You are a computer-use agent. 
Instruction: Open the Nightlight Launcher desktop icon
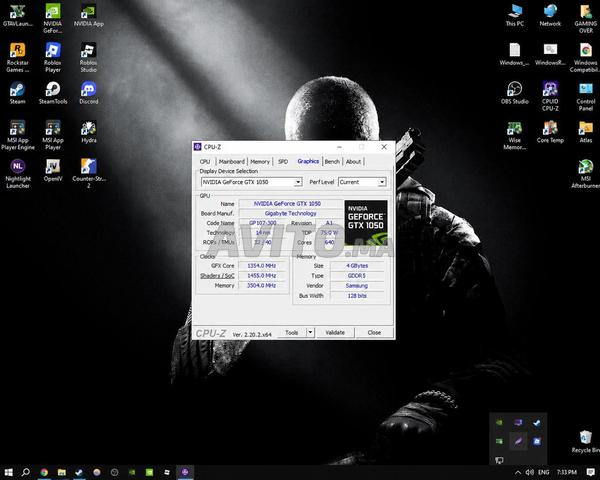coord(18,174)
